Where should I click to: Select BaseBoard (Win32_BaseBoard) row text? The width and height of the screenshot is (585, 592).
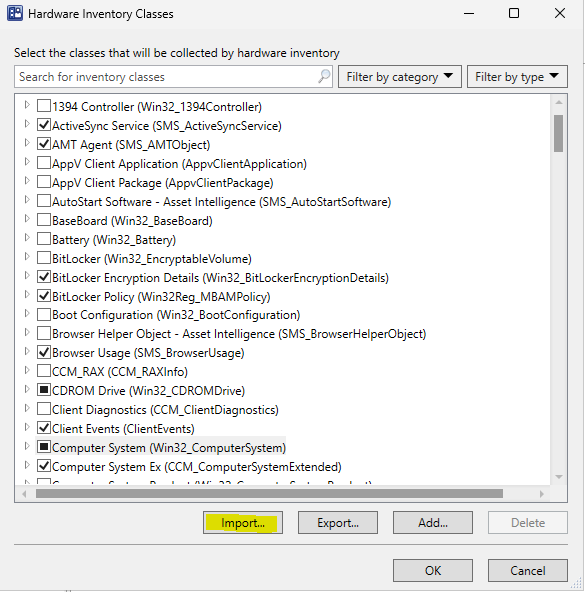click(x=132, y=220)
